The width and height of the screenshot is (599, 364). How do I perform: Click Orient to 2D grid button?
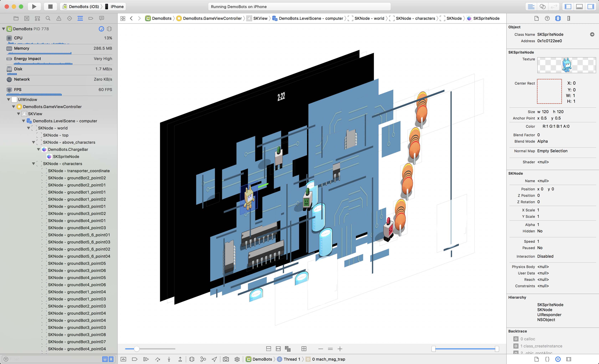pyautogui.click(x=304, y=349)
